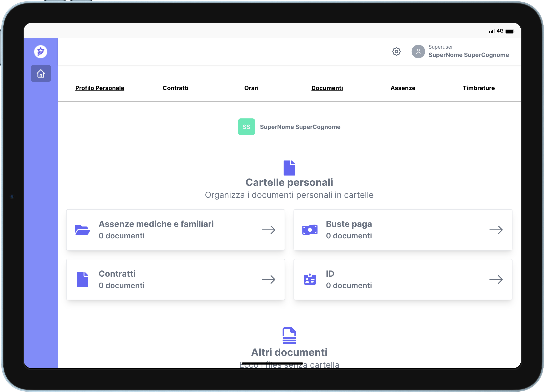
Task: Click SuperNome SuperCognome name in the header
Action: point(469,55)
